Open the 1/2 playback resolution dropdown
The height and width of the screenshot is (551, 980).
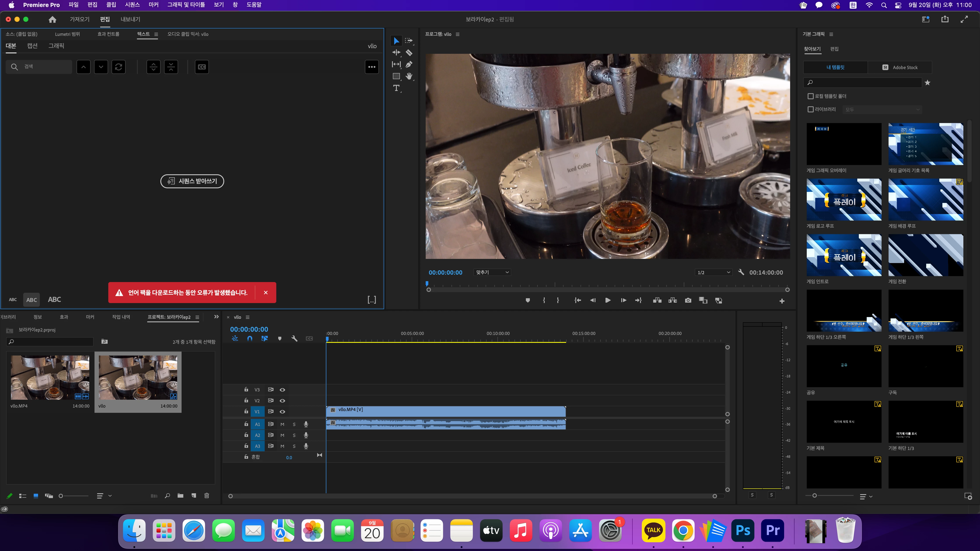[713, 272]
